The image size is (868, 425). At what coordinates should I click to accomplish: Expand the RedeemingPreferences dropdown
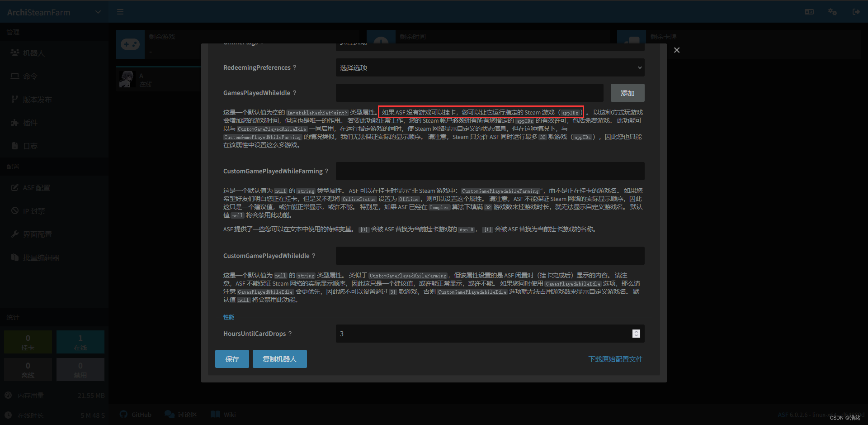490,67
